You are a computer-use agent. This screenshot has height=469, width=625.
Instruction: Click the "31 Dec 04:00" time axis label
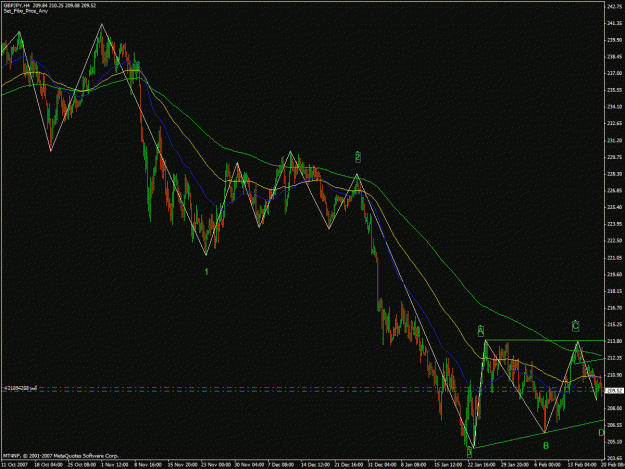382,465
